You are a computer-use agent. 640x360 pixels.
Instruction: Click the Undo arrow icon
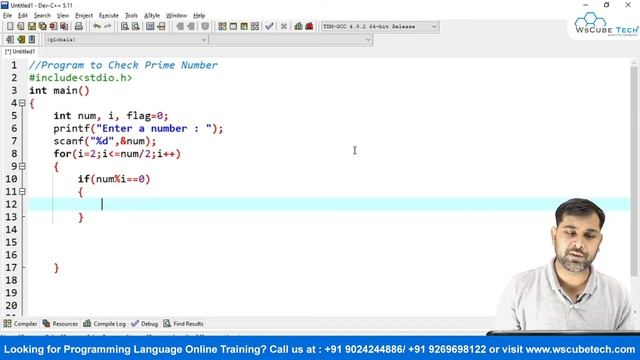point(97,27)
